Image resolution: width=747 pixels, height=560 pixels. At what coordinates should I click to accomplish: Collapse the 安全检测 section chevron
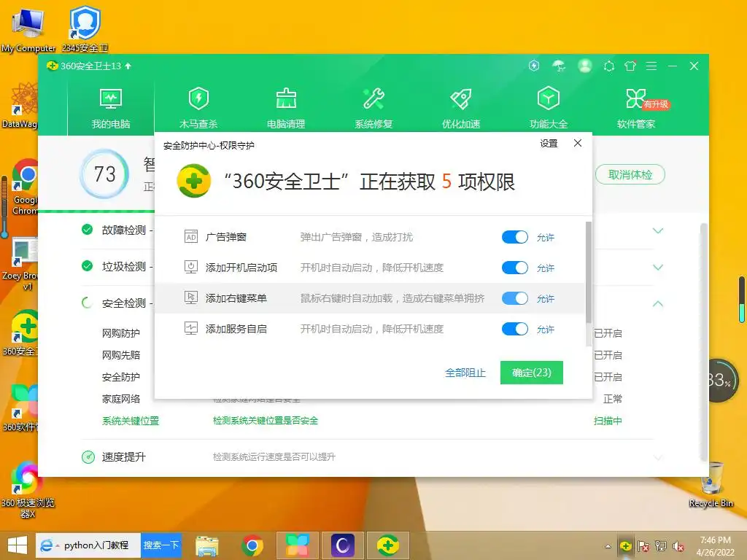658,303
